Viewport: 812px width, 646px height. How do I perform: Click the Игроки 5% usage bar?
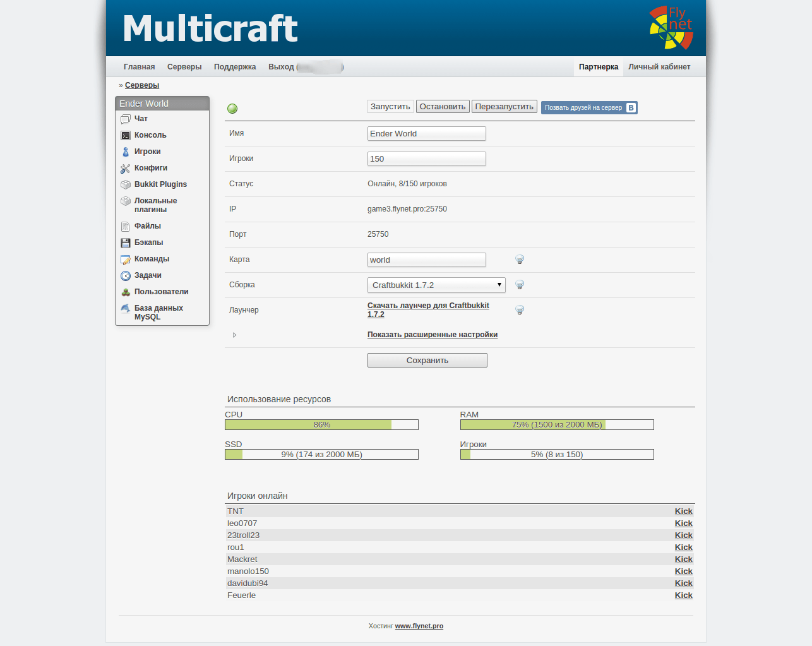(x=557, y=455)
